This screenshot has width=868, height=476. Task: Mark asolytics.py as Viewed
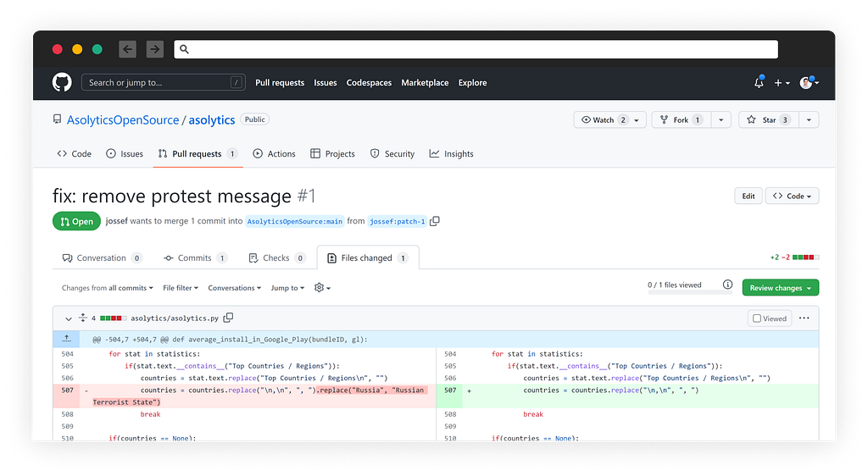(x=770, y=318)
